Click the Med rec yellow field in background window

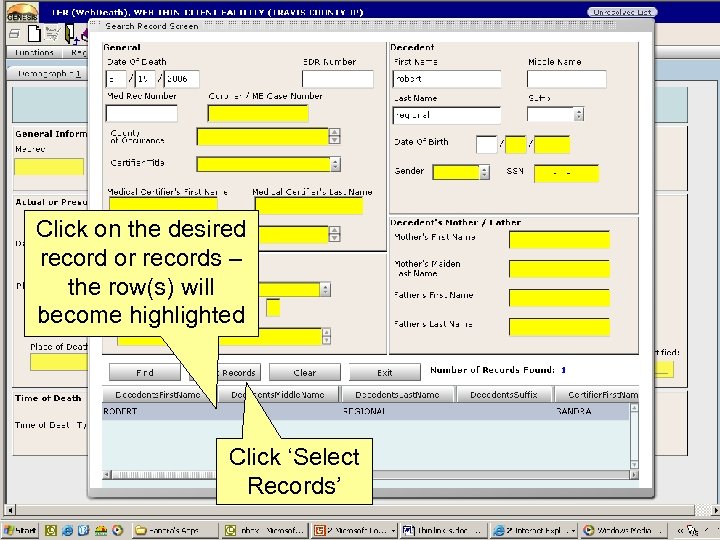click(49, 166)
